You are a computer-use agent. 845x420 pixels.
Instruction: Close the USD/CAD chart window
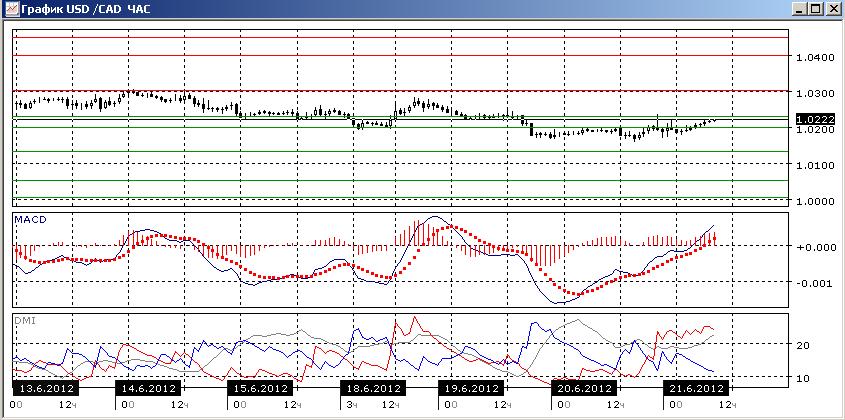pyautogui.click(x=833, y=9)
